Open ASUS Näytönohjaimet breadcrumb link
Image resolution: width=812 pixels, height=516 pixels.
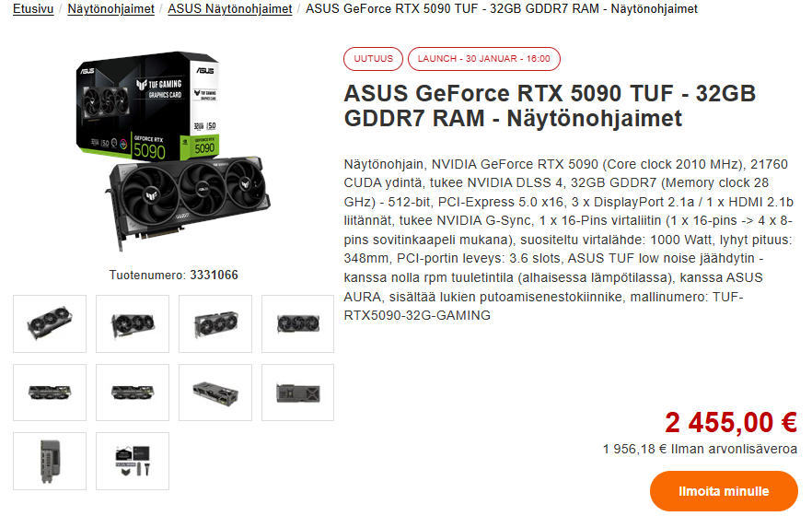(230, 9)
